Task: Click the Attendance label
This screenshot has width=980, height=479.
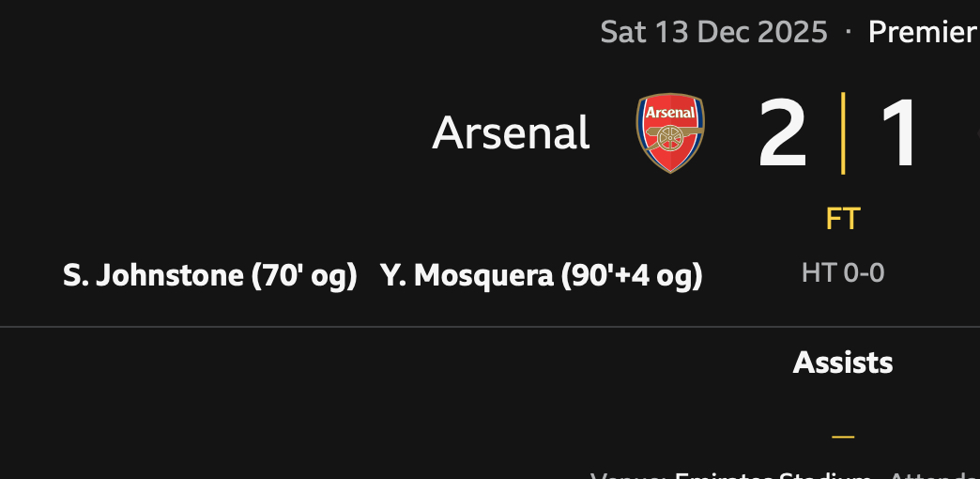Action: pyautogui.click(x=933, y=475)
